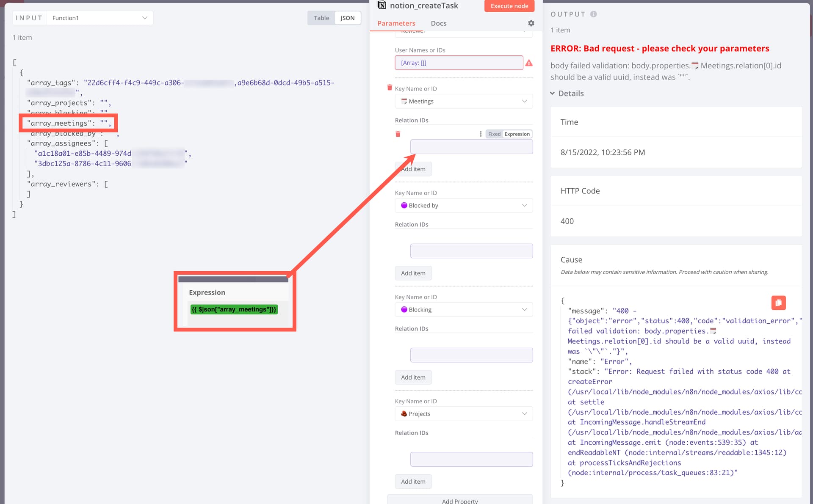Copy the error cause with the copy icon
This screenshot has width=813, height=504.
(778, 303)
